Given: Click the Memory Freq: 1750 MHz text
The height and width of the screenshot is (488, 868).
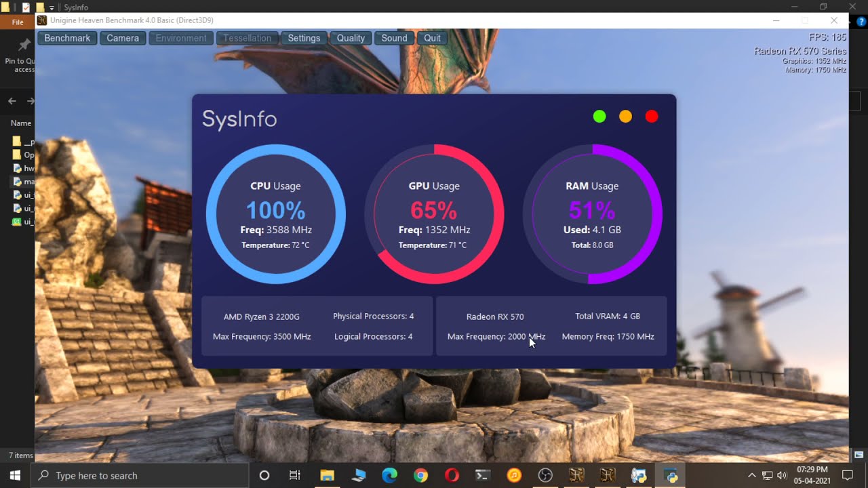Looking at the screenshot, I should [608, 337].
